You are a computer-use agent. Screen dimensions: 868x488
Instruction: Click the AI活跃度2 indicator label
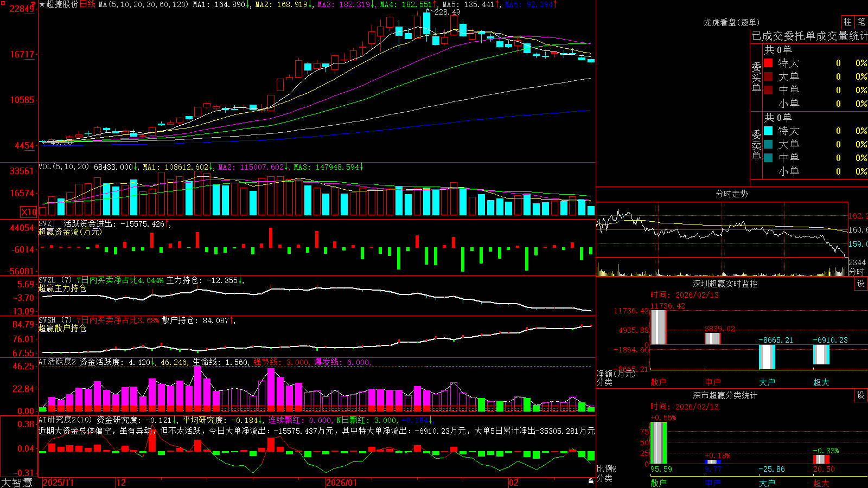click(58, 362)
